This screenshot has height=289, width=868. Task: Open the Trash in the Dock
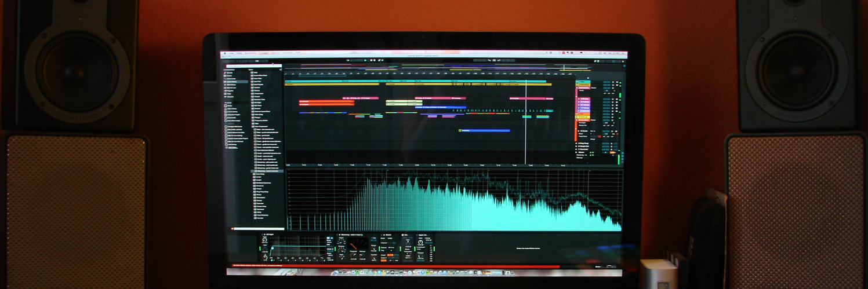(512, 272)
